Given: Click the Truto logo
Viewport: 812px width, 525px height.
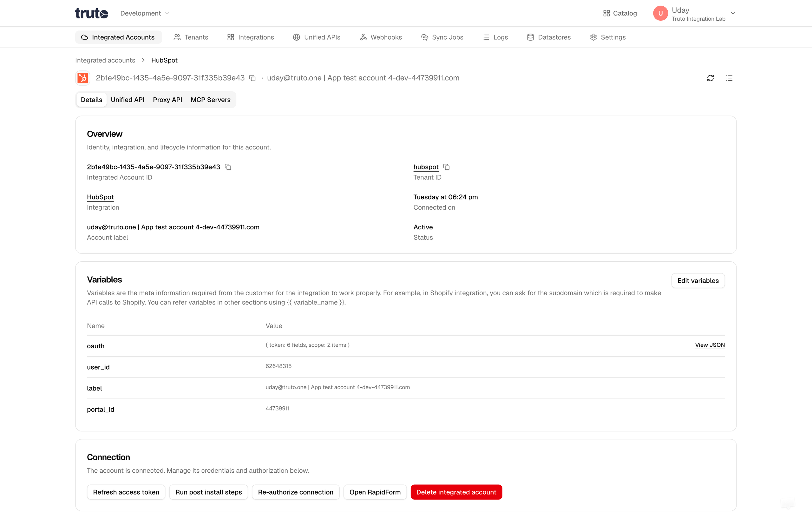Looking at the screenshot, I should [x=91, y=13].
